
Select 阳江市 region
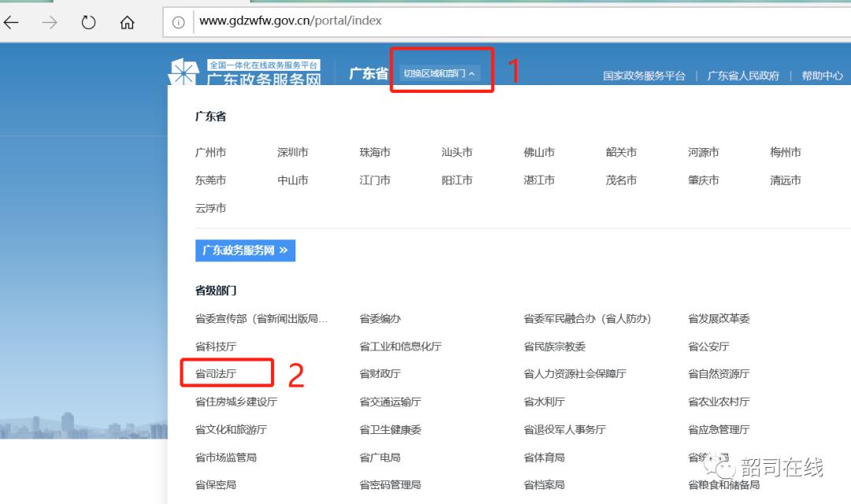coord(457,180)
